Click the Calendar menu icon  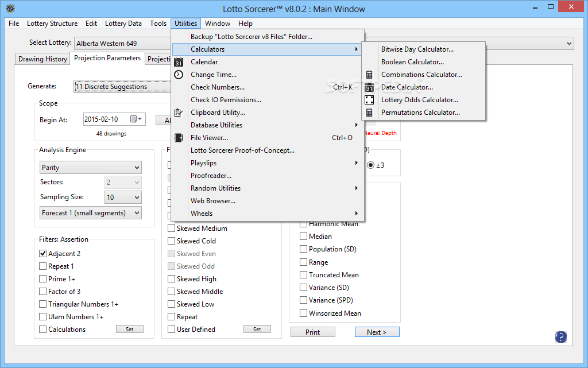[x=179, y=62]
